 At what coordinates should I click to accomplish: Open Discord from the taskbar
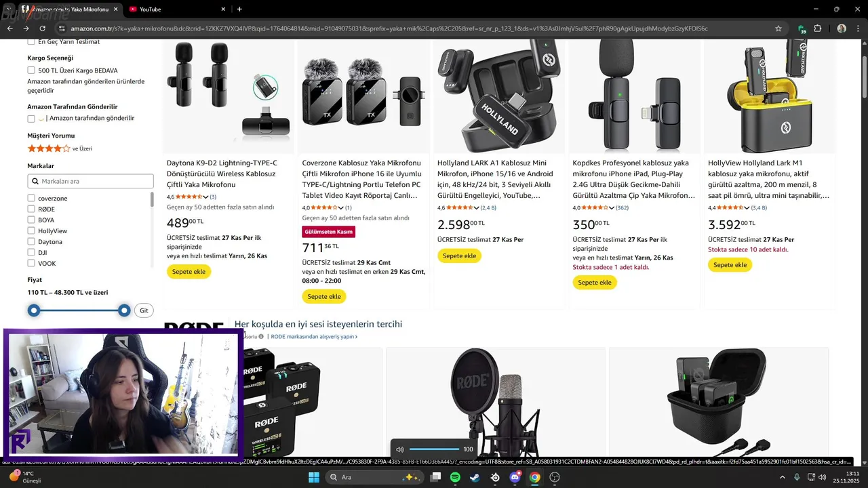coord(515,477)
